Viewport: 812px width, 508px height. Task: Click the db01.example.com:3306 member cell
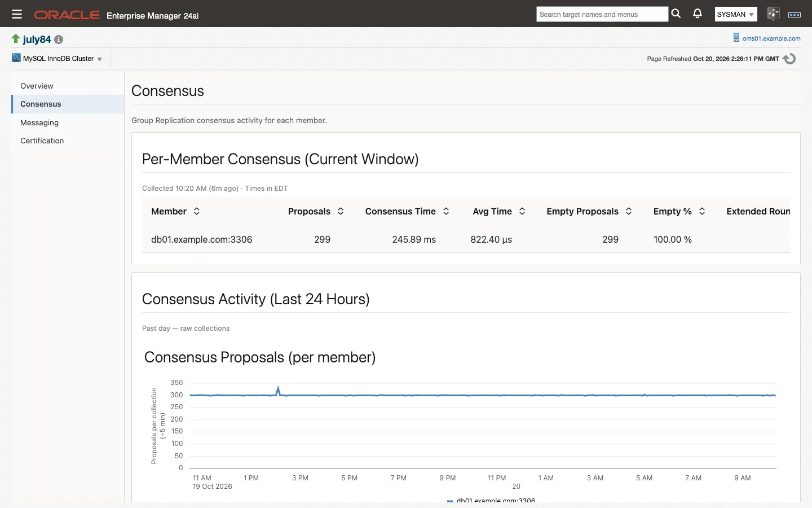(201, 239)
